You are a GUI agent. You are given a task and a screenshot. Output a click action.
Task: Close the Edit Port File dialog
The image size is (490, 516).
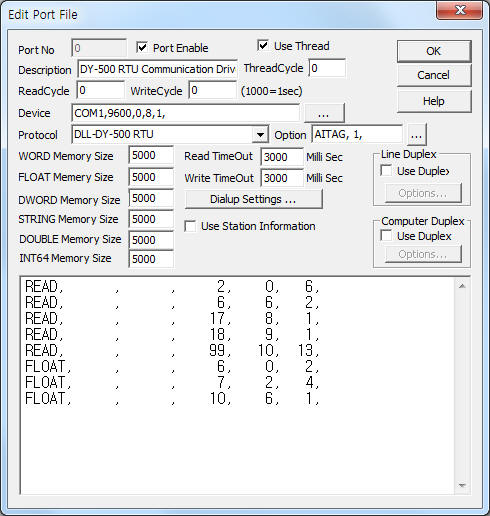pos(460,10)
